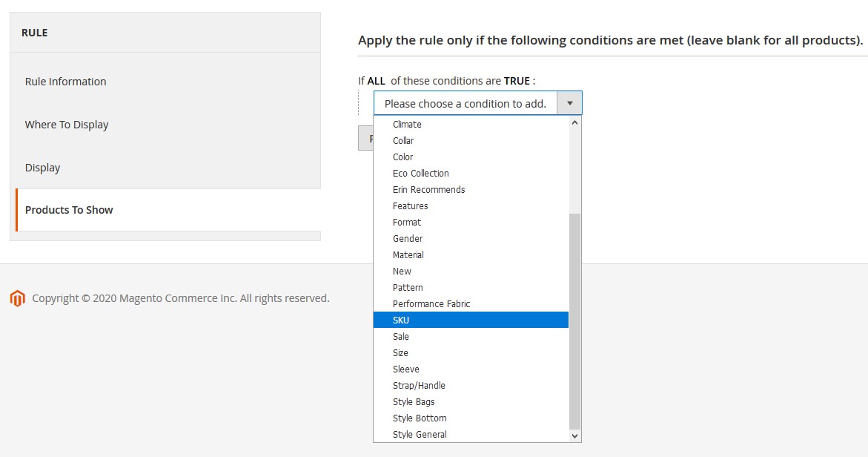Select the Products To Show tab

tap(69, 210)
